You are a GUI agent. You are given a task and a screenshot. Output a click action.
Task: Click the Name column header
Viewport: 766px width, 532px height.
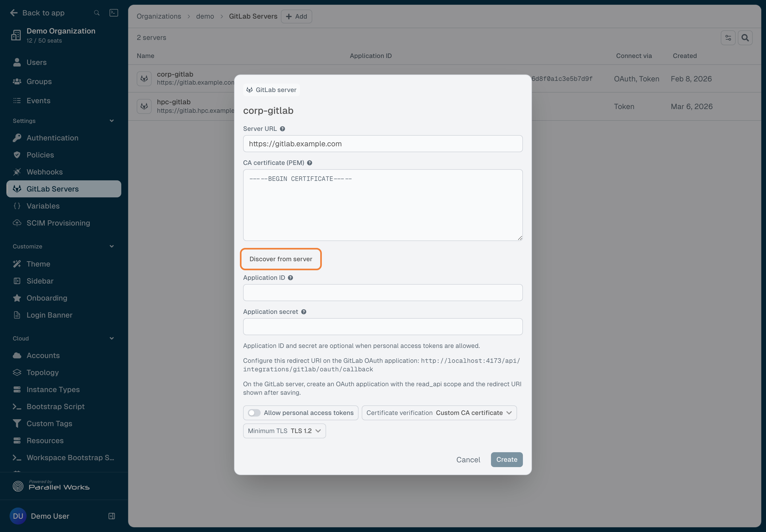145,56
